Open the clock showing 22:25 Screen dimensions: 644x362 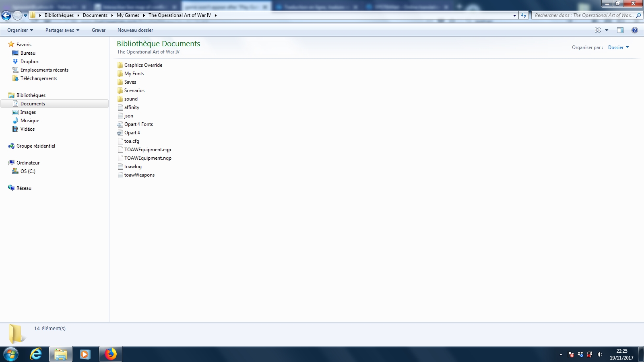click(621, 354)
